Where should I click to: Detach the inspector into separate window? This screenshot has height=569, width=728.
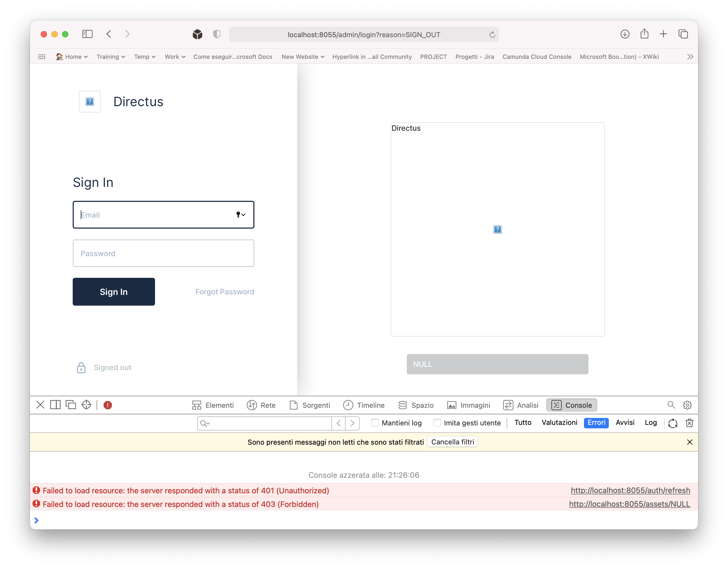click(71, 405)
